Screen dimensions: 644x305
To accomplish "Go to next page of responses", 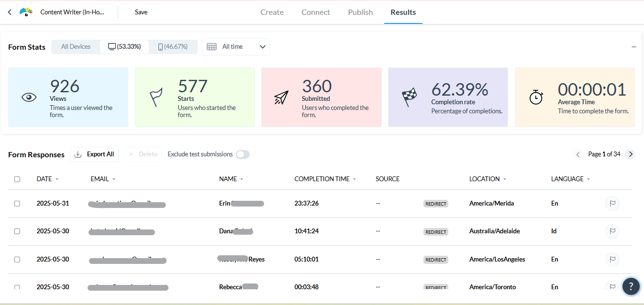I will (x=631, y=154).
